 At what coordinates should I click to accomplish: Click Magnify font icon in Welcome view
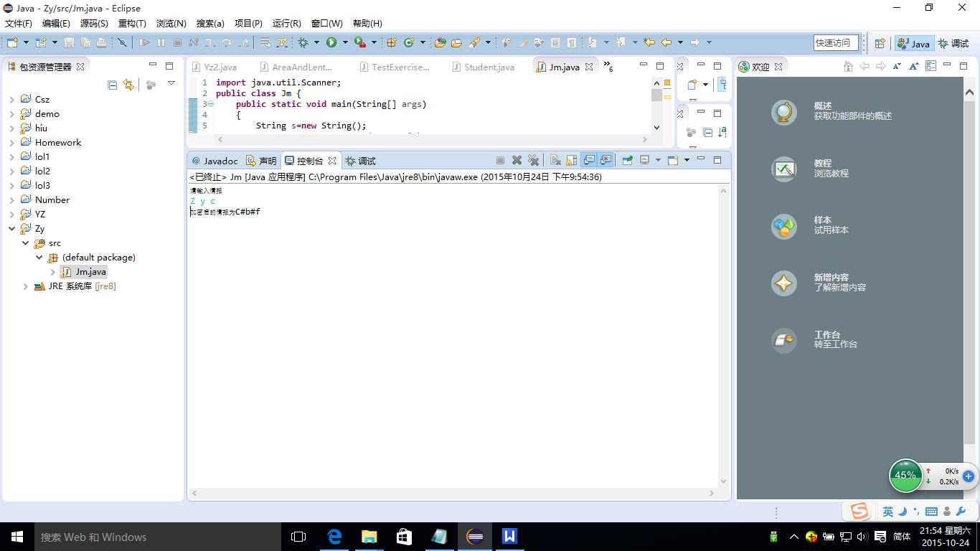tap(914, 66)
